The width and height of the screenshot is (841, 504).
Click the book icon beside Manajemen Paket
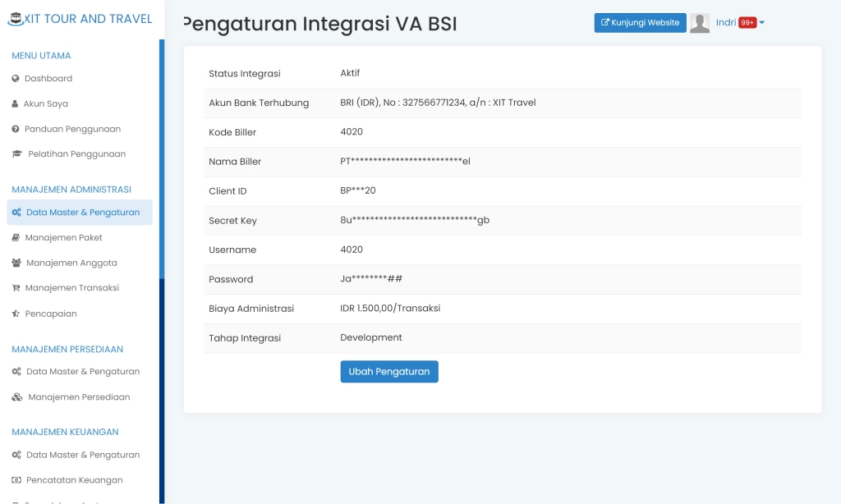click(x=16, y=237)
